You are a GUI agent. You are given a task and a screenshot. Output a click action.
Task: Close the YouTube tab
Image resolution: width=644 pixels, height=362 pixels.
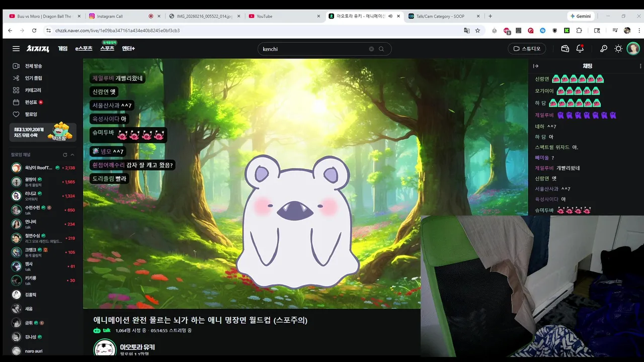[318, 16]
